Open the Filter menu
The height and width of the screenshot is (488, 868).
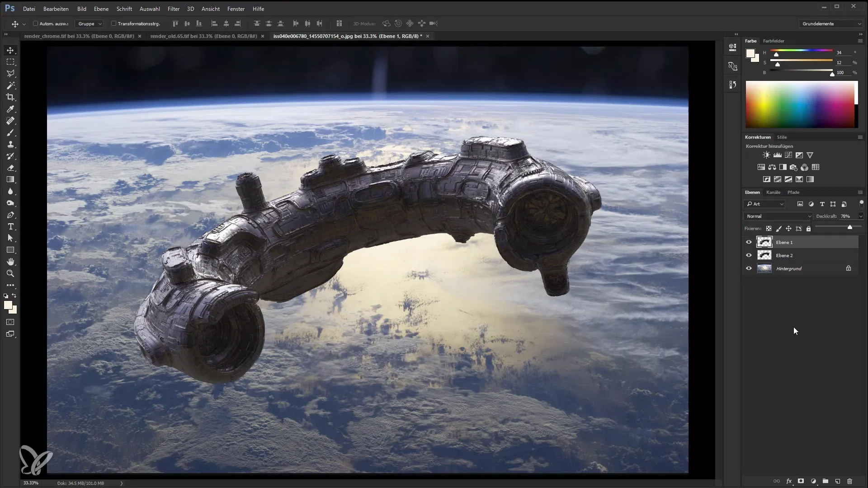pyautogui.click(x=174, y=9)
